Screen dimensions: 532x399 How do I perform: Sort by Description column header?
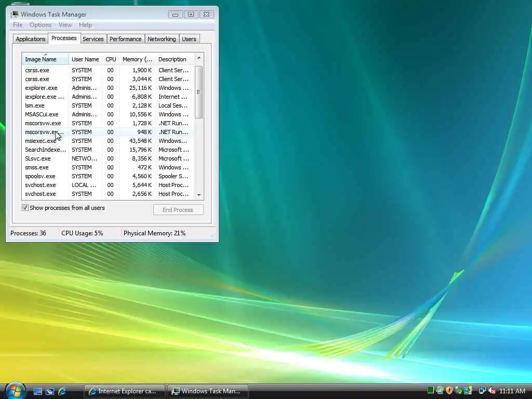click(x=175, y=59)
